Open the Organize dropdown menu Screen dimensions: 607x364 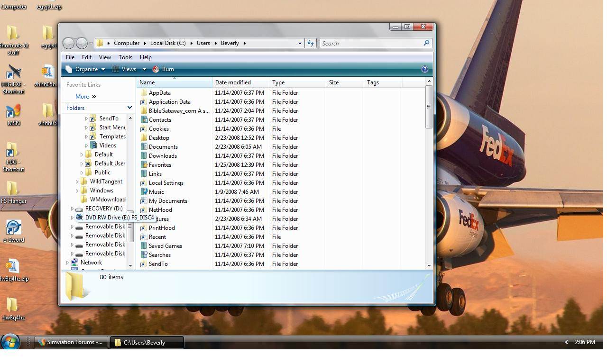coord(86,69)
